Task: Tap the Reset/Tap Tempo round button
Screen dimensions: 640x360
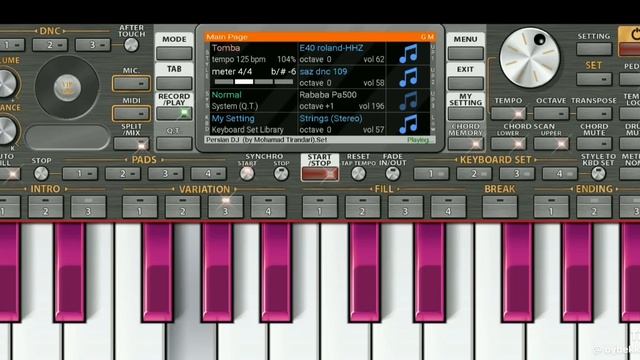Action: click(x=358, y=174)
